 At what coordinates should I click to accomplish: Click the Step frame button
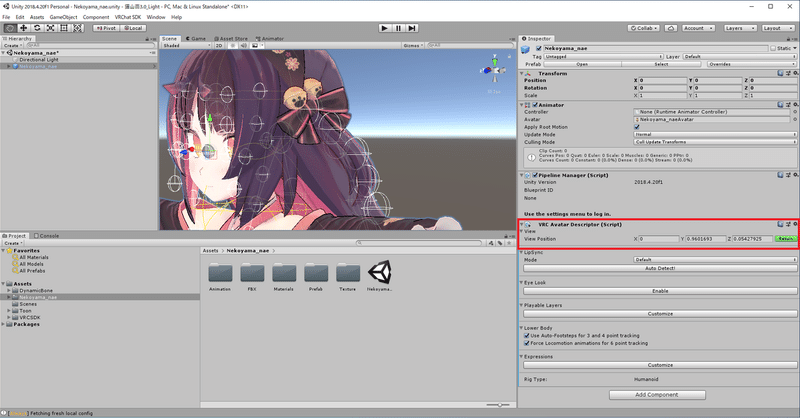412,28
